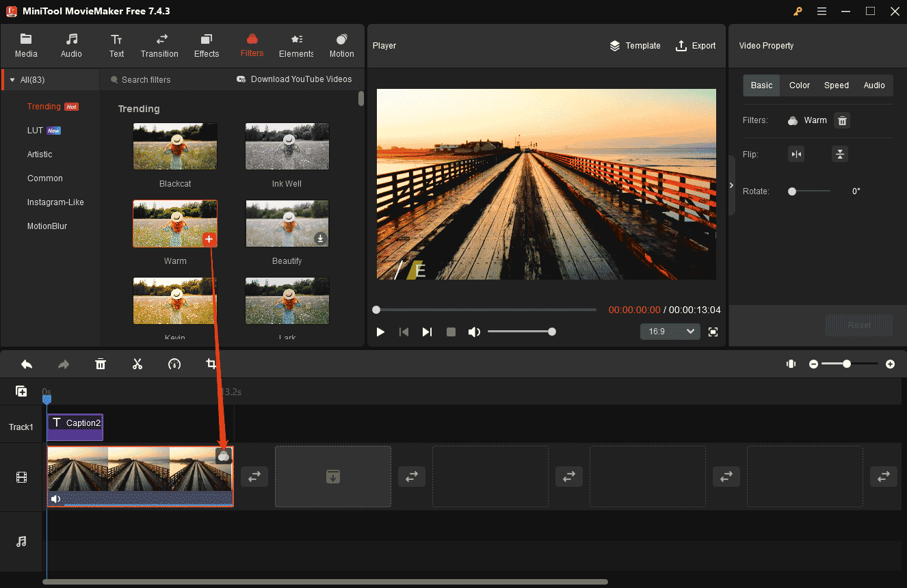Select the Blackcat filter thumbnail
This screenshot has height=588, width=907.
pos(175,146)
